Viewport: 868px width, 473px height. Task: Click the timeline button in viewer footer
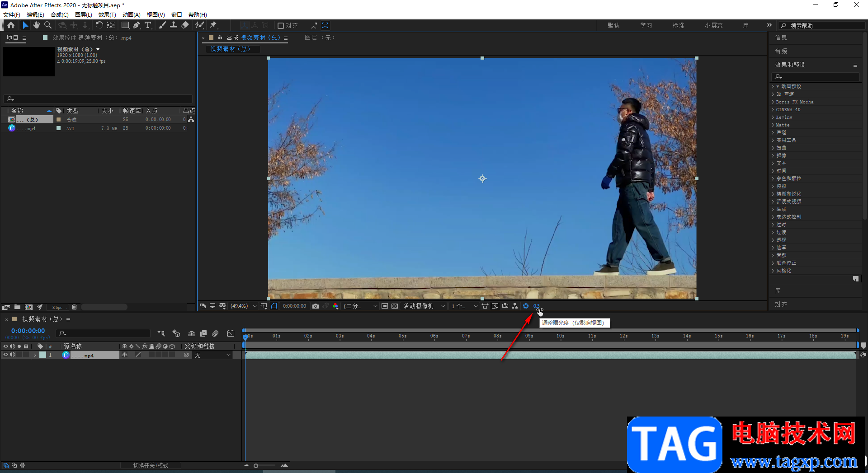[x=505, y=306]
